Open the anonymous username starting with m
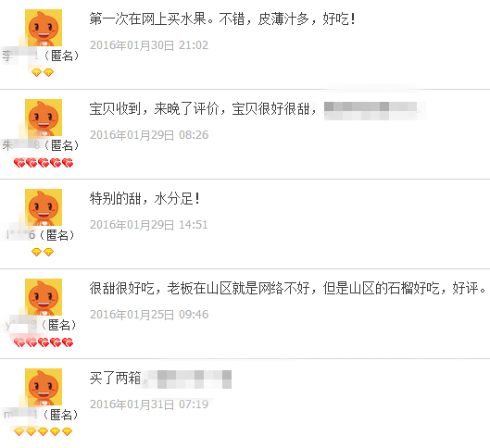Image resolution: width=490 pixels, height=448 pixels. tap(41, 415)
